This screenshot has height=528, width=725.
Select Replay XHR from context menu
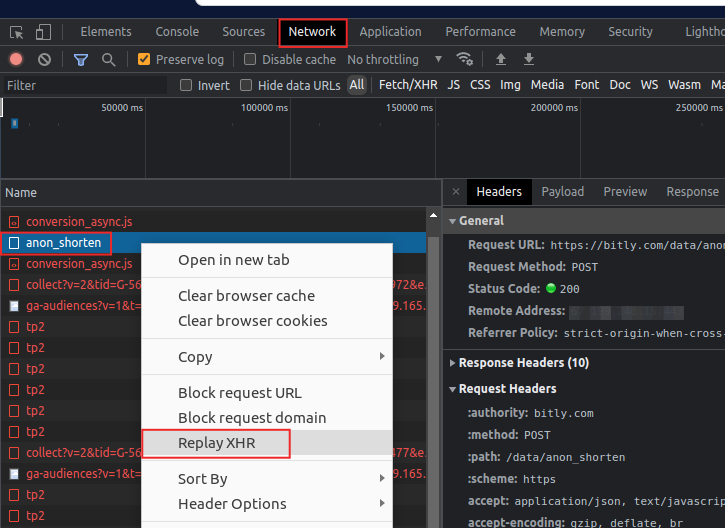217,443
